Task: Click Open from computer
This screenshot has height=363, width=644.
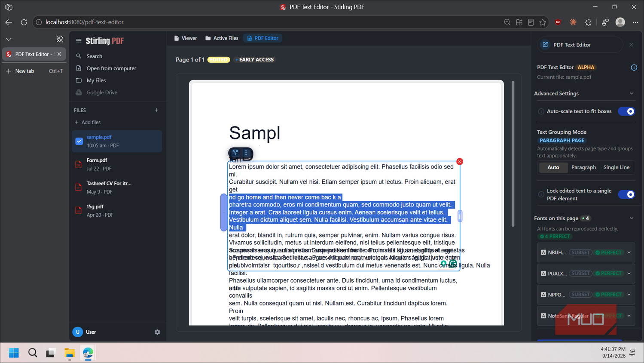Action: coord(111,68)
